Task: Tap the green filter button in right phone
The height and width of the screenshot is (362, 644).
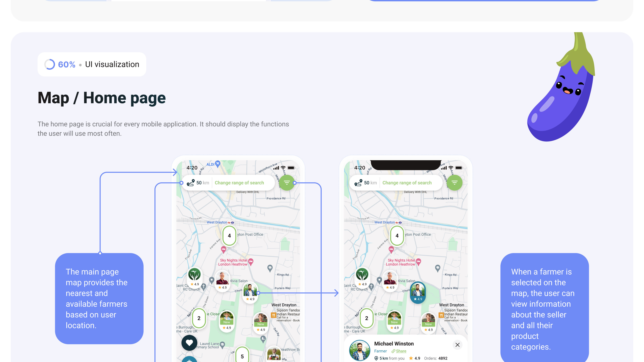Action: tap(454, 183)
